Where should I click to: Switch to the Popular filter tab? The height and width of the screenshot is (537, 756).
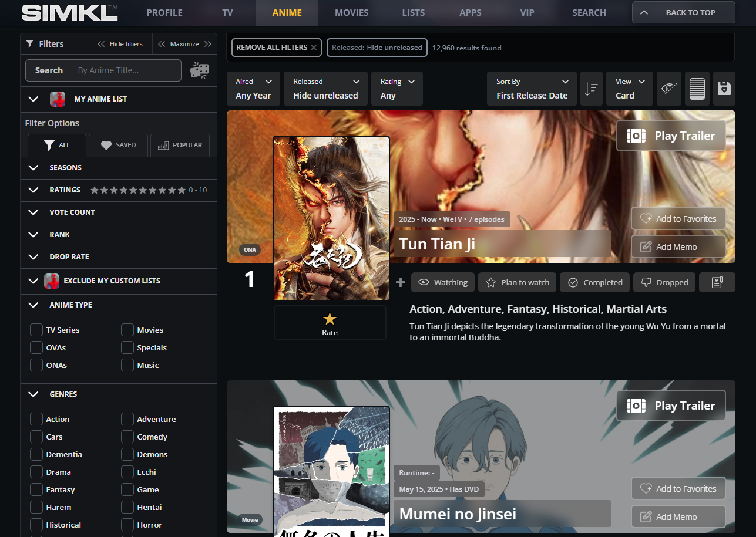180,145
